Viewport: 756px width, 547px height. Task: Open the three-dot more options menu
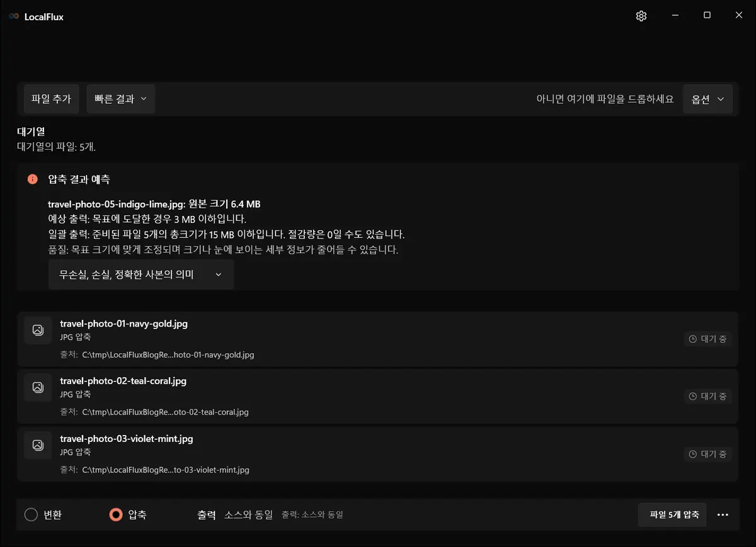coord(723,515)
